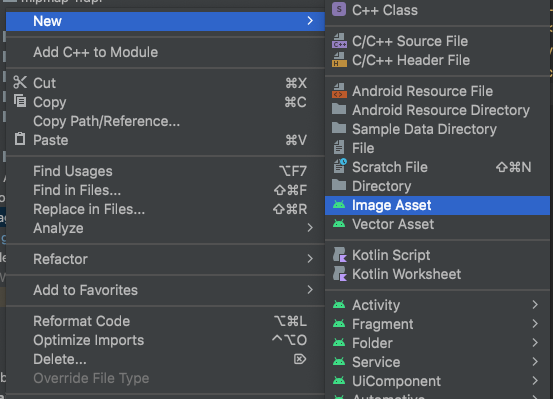Open the Add to Favorites submenu

pos(165,290)
